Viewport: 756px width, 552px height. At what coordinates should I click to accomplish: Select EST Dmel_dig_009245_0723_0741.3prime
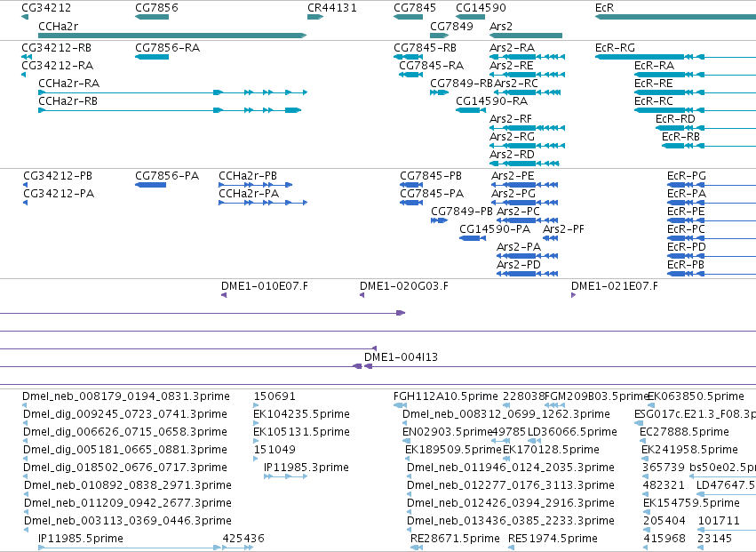coord(125,414)
